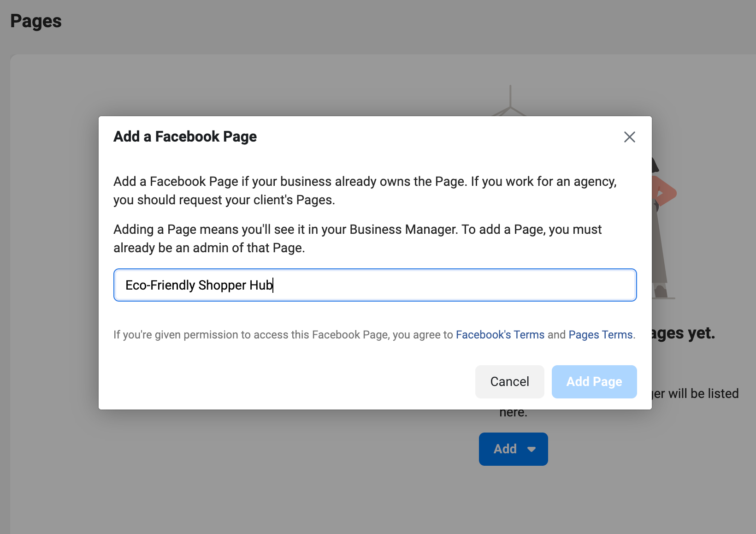Click the paragraph about requesting client's Pages
The height and width of the screenshot is (534, 756).
point(364,190)
